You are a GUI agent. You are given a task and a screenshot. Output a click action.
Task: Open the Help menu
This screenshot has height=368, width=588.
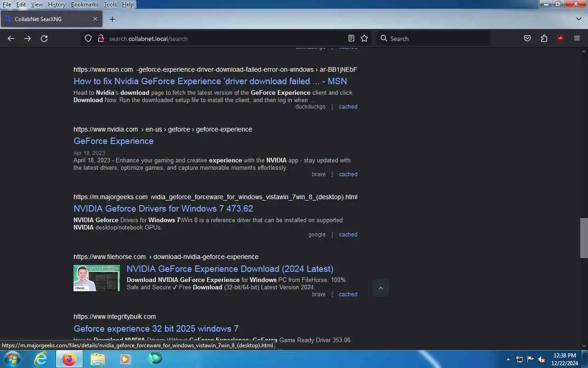pyautogui.click(x=128, y=4)
